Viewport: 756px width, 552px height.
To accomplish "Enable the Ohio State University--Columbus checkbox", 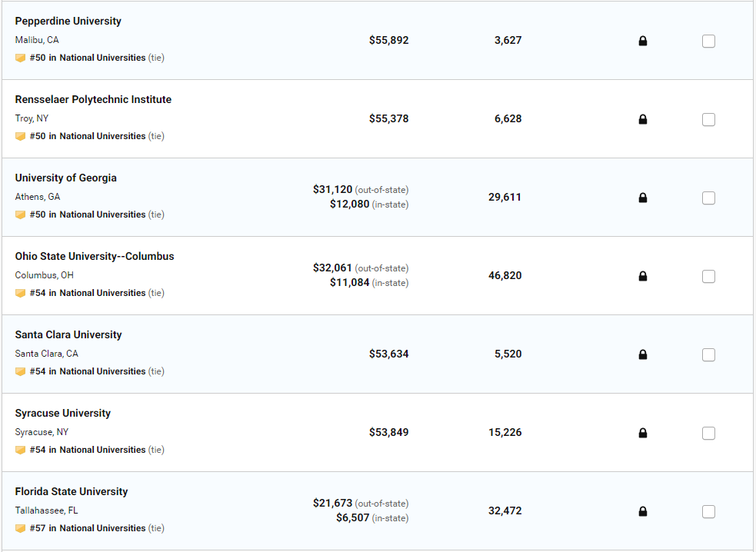I will click(708, 276).
